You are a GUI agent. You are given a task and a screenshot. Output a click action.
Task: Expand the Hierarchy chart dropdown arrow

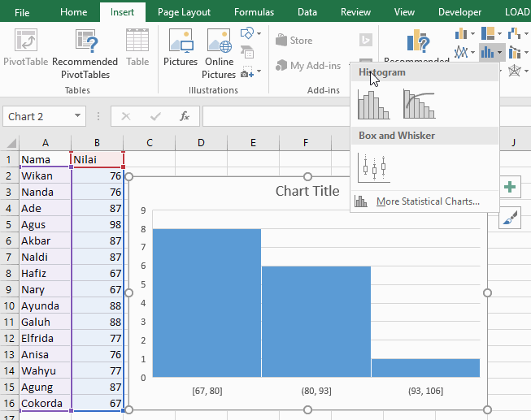coord(499,33)
